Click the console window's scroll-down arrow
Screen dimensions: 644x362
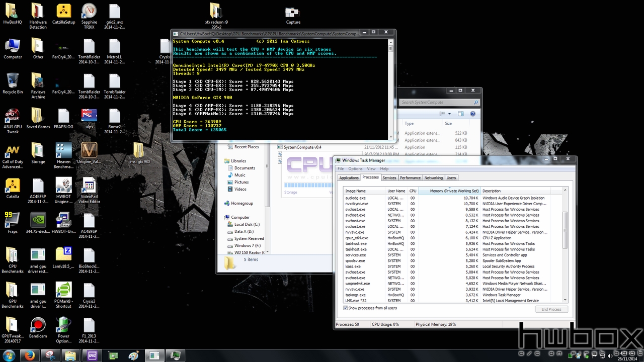point(391,137)
